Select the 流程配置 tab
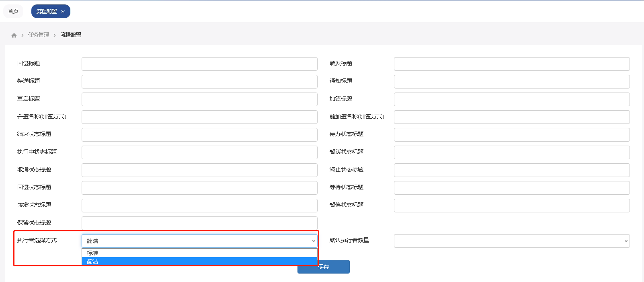The width and height of the screenshot is (644, 282). pos(47,11)
